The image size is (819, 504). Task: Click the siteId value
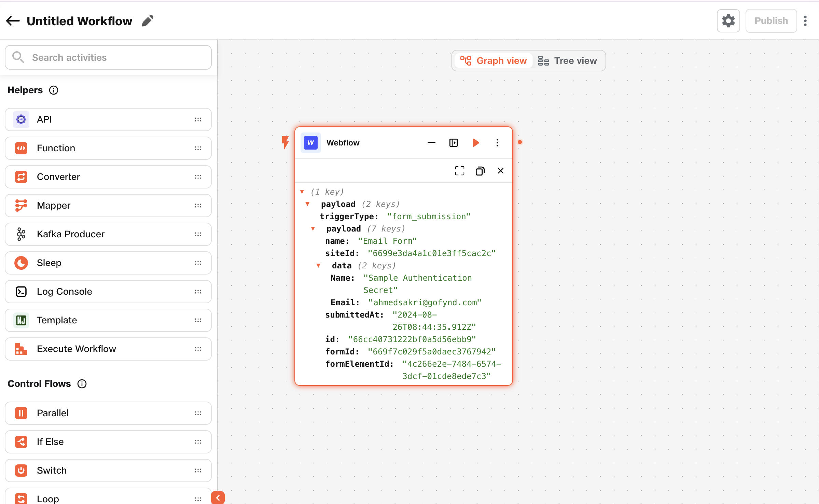coord(432,253)
